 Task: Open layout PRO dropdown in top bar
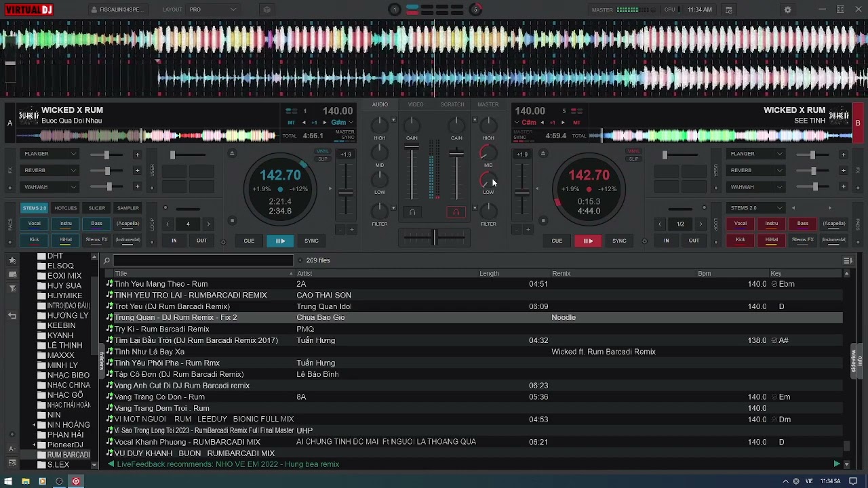click(x=213, y=9)
